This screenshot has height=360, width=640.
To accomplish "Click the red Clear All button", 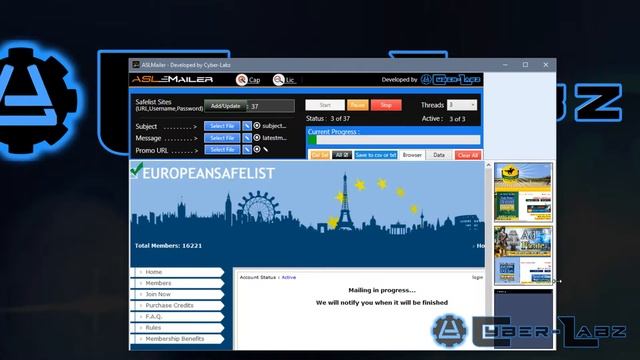I will tap(468, 155).
